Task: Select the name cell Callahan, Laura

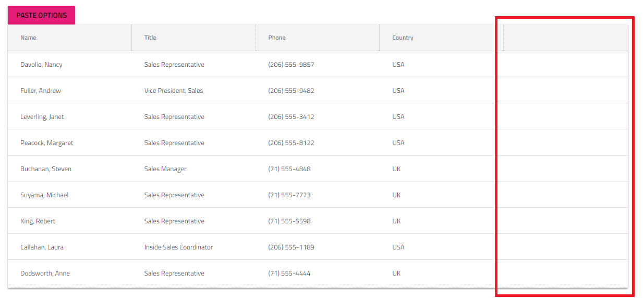Action: point(42,247)
